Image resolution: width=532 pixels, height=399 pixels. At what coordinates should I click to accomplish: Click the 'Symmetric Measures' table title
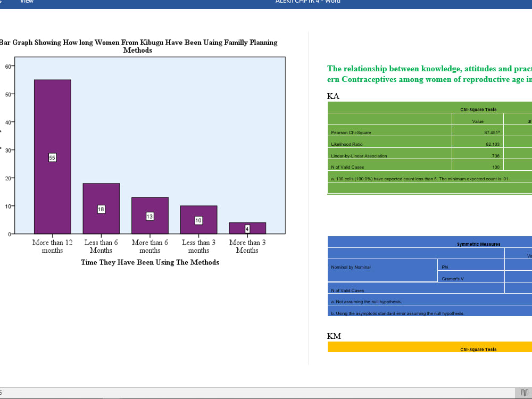click(x=478, y=244)
